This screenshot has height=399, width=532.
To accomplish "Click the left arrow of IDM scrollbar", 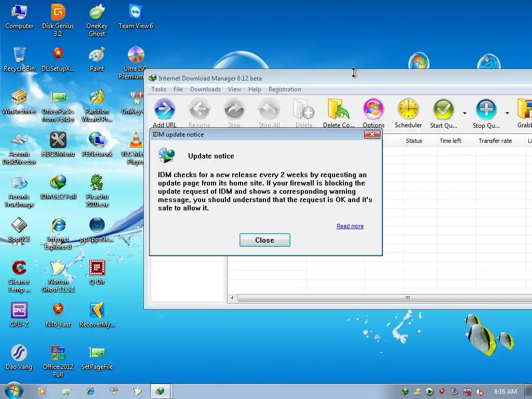I will click(x=232, y=298).
